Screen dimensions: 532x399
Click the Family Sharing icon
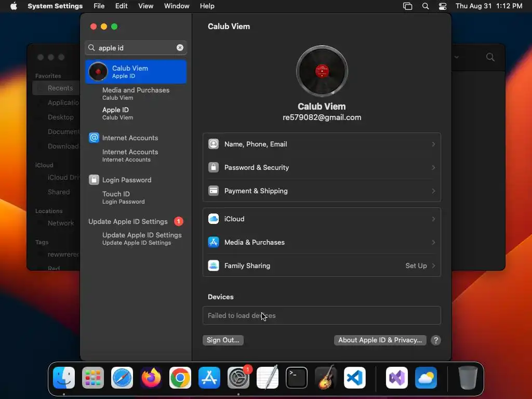214,265
